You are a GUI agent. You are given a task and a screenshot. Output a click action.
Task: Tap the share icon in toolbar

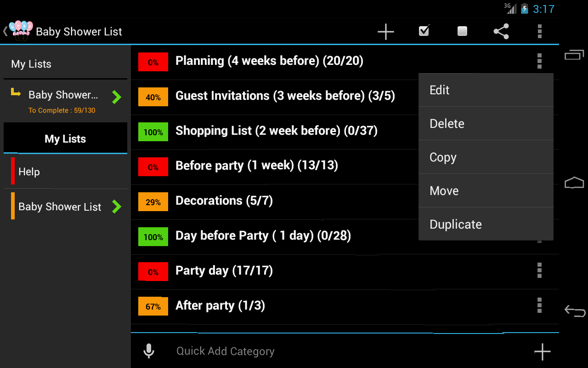coord(501,31)
